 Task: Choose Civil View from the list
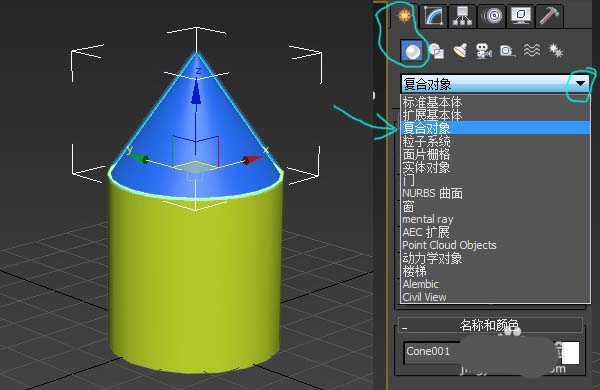point(495,297)
